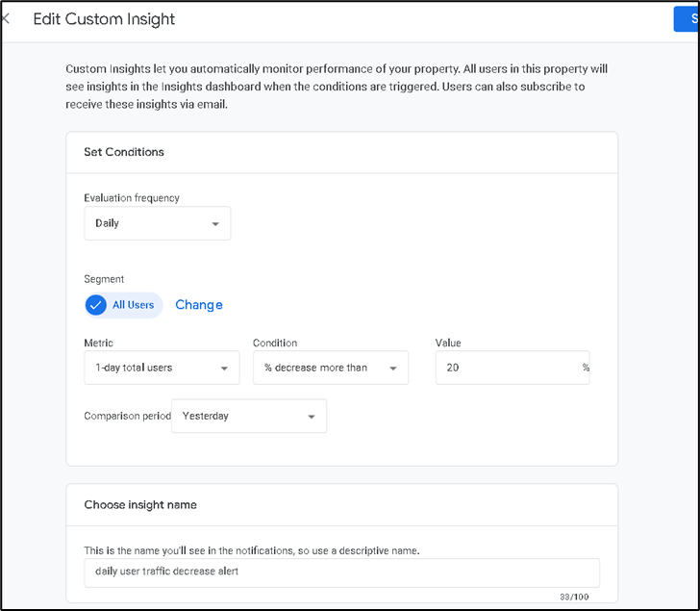
Task: Click the arrow icon in Metric field
Action: pyautogui.click(x=224, y=369)
